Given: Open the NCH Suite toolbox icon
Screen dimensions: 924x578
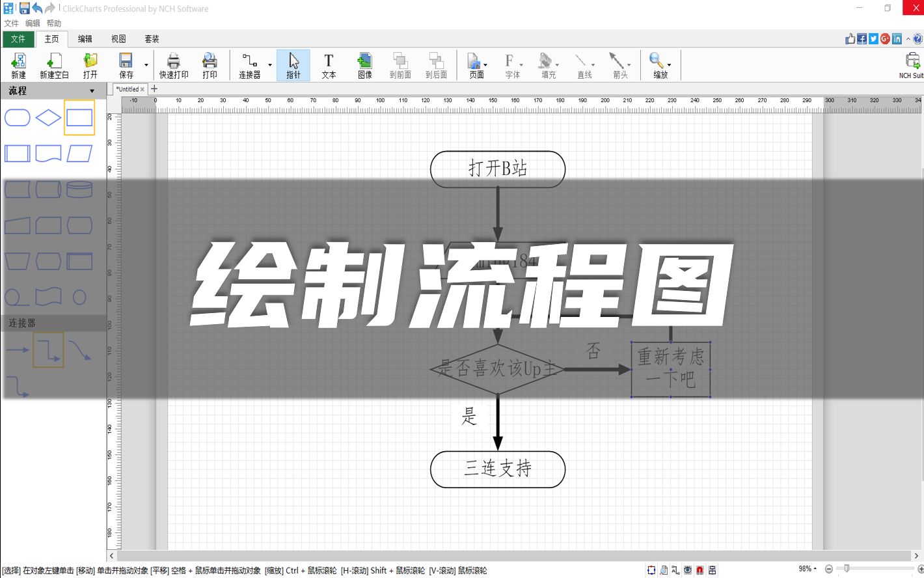Looking at the screenshot, I should tap(913, 61).
